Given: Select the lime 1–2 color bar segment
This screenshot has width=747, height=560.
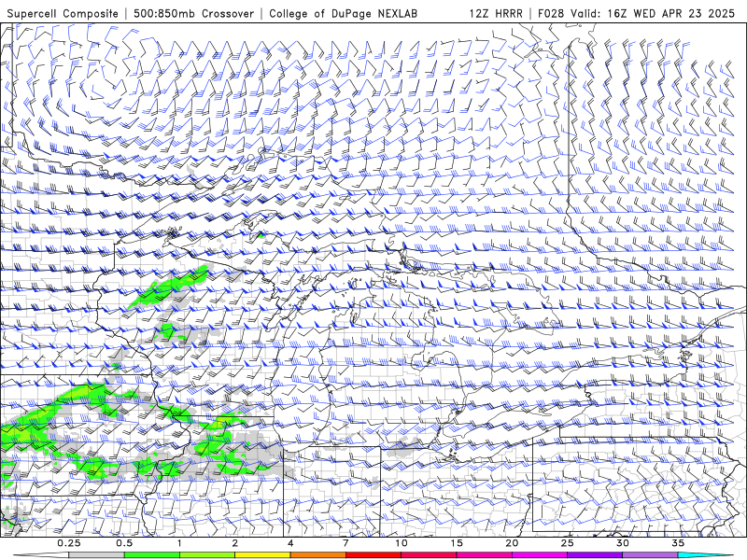Looking at the screenshot, I should pyautogui.click(x=206, y=555).
